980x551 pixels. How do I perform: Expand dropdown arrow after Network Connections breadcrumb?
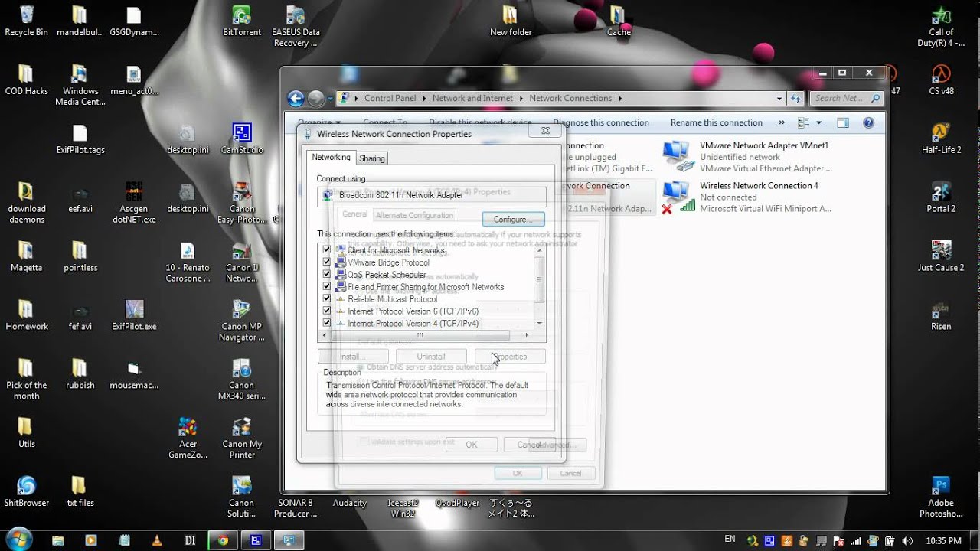click(x=620, y=99)
